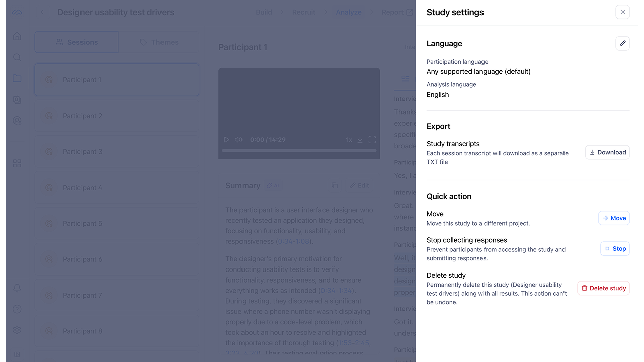
Task: Download the study transcripts
Action: pos(607,152)
